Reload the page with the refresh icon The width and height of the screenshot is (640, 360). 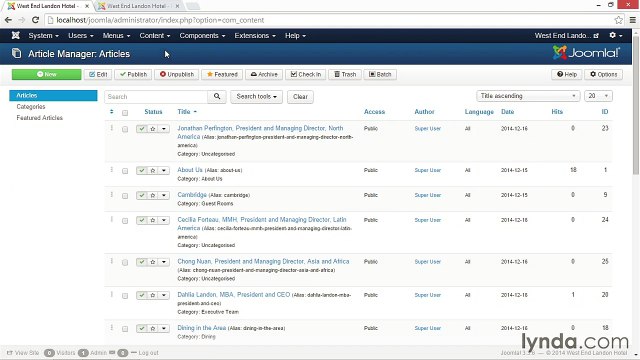coord(36,20)
